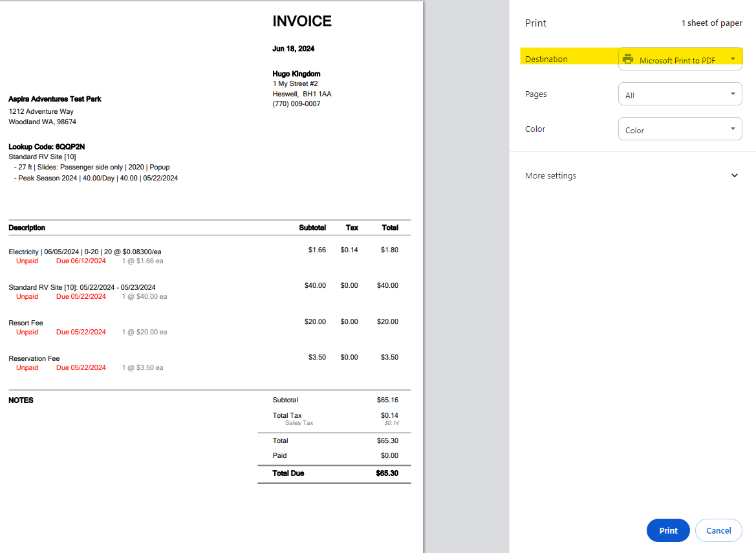
Task: Click the highlighted Destination label
Action: pyautogui.click(x=546, y=59)
